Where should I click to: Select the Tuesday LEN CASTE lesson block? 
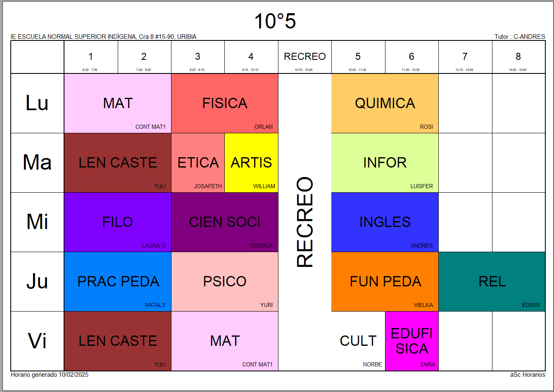tap(118, 163)
